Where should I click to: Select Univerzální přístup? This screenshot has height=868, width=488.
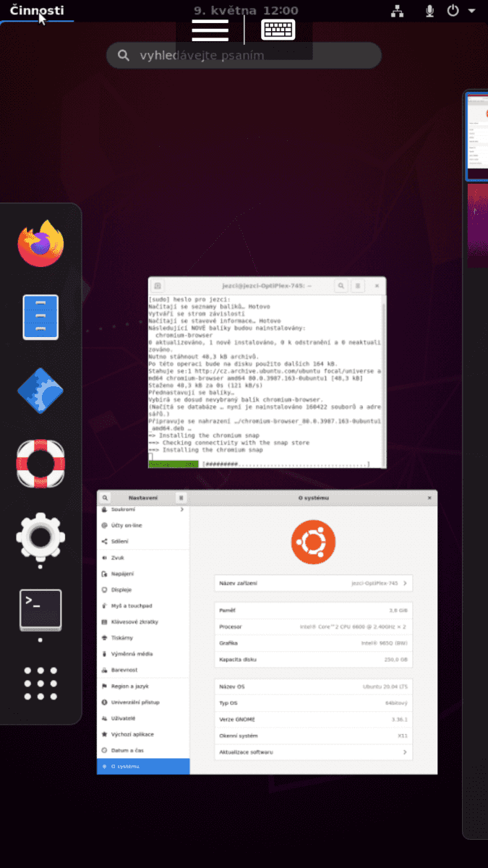coord(143,702)
